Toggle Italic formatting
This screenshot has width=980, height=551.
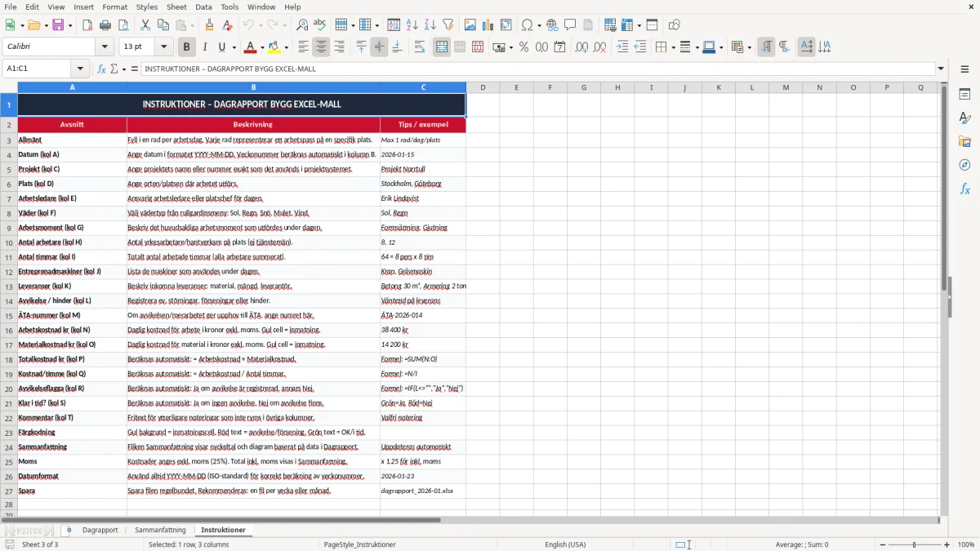(204, 47)
